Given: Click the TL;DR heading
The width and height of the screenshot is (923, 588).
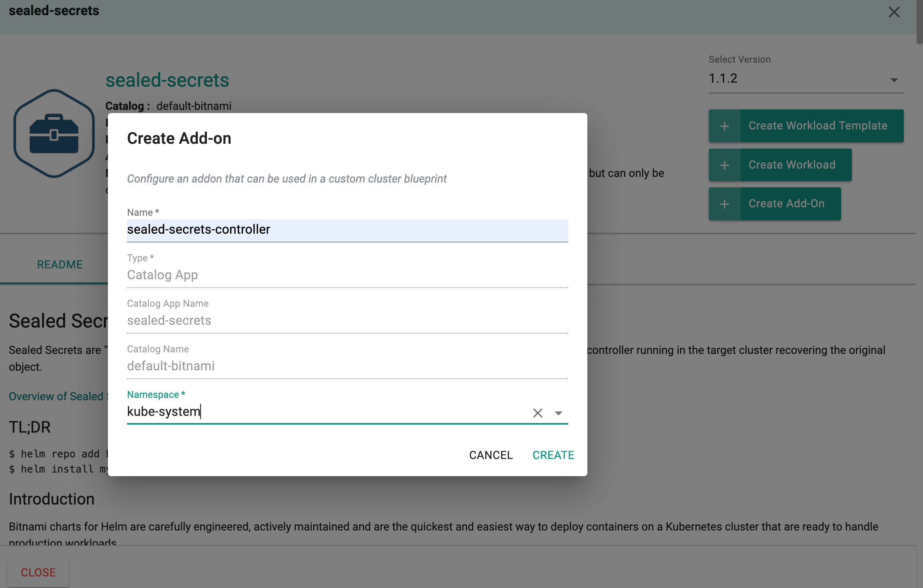Looking at the screenshot, I should point(30,427).
